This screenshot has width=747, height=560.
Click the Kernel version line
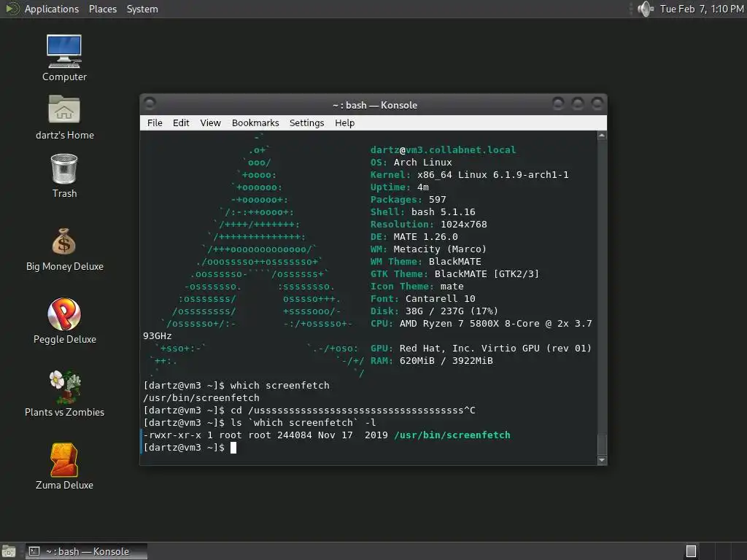click(x=469, y=175)
